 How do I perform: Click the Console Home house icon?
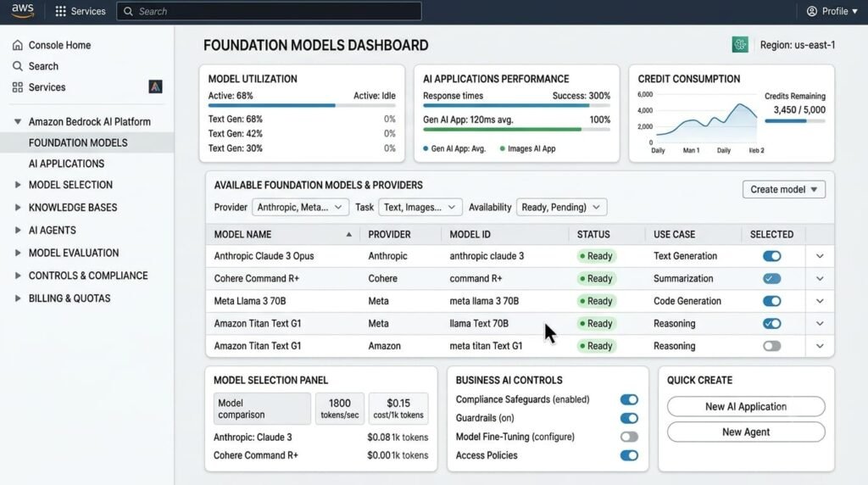click(18, 45)
